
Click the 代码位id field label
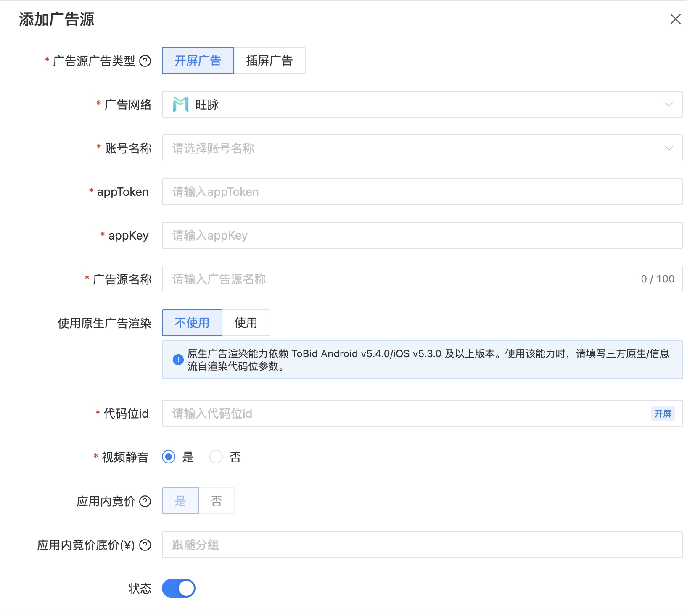pyautogui.click(x=126, y=414)
